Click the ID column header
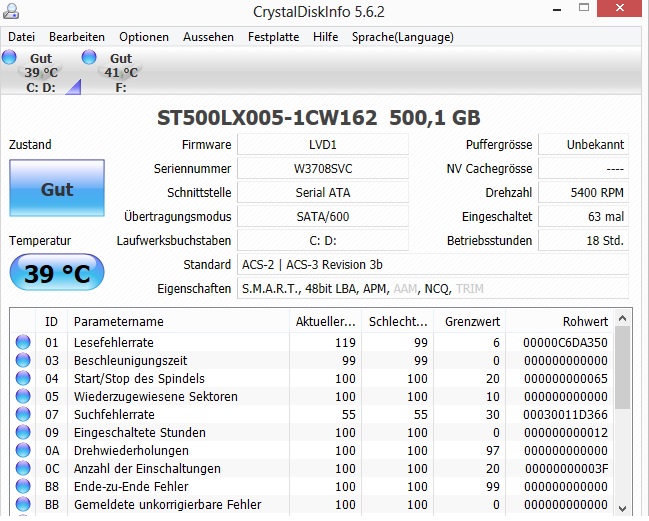The height and width of the screenshot is (521, 649). pos(51,322)
